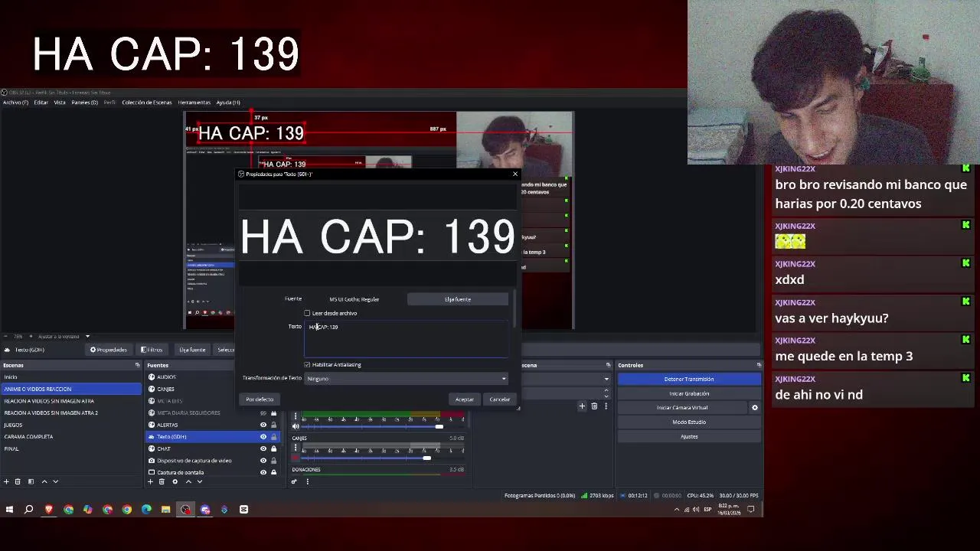Screen dimensions: 980x551
Task: Open the Paneles menu
Action: 84,103
